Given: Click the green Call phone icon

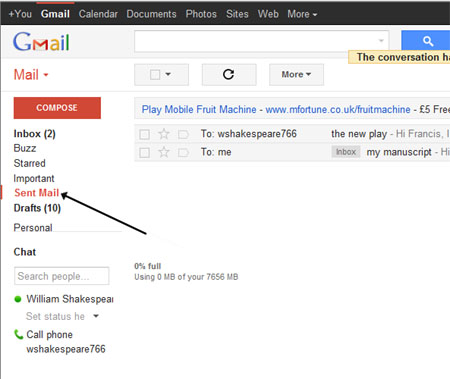Looking at the screenshot, I should pyautogui.click(x=18, y=334).
